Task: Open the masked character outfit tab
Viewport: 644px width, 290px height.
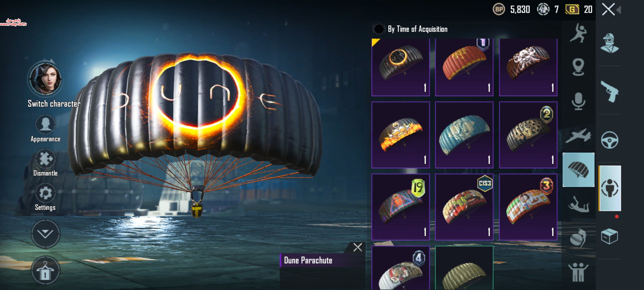Action: (x=609, y=43)
